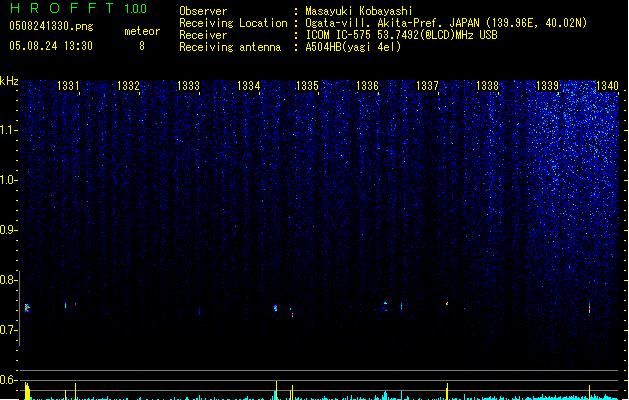Image resolution: width=629 pixels, height=400 pixels.
Task: Click the 1335 time marker
Action: (307, 86)
